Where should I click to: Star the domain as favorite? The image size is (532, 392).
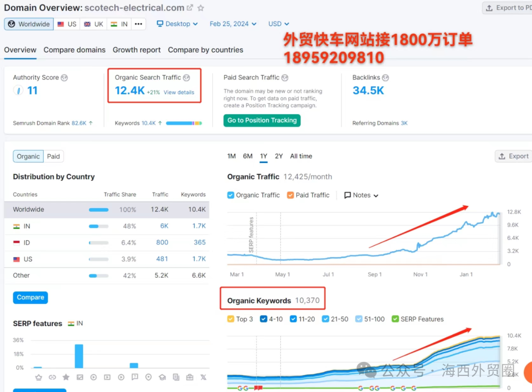201,8
